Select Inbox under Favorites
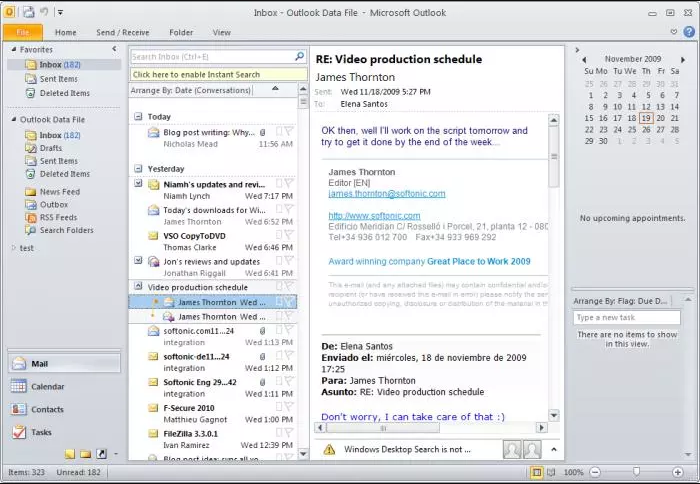The image size is (700, 484). coord(64,64)
